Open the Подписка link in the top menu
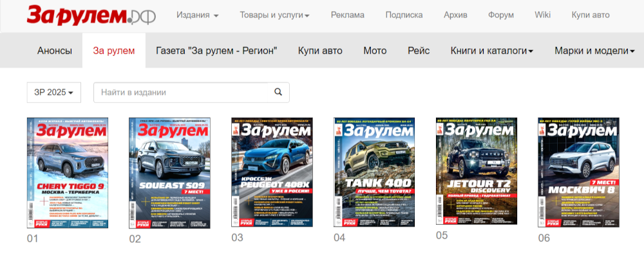The image size is (644, 262). (404, 15)
